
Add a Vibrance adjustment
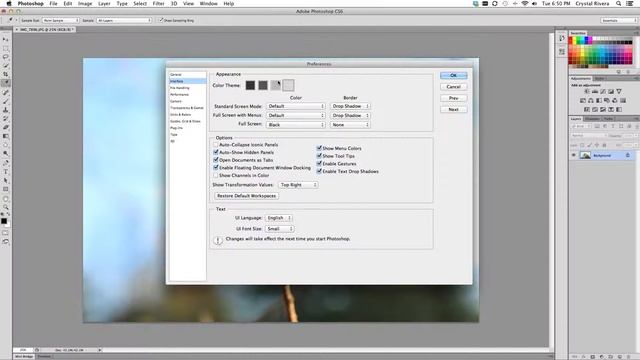[619, 91]
